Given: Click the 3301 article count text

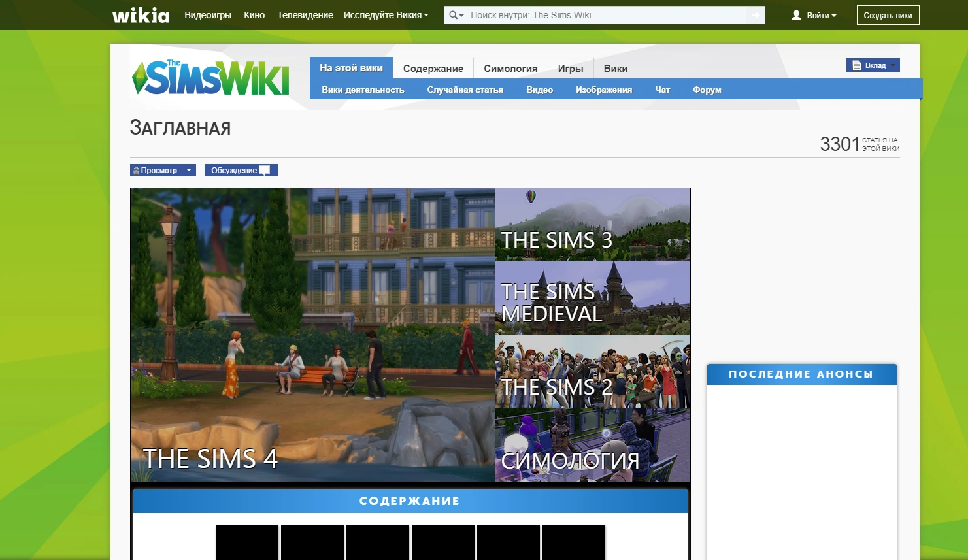Looking at the screenshot, I should click(840, 144).
